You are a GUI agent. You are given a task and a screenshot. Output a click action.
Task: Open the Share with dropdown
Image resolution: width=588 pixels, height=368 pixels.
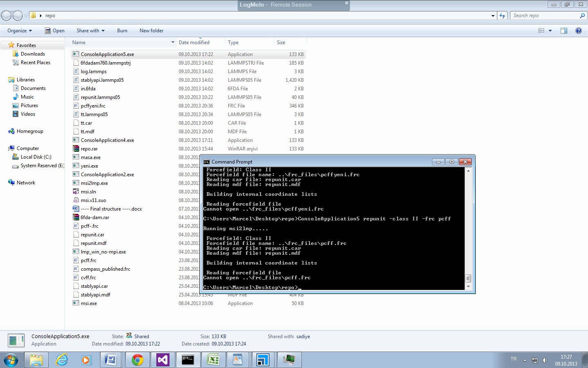pyautogui.click(x=91, y=31)
